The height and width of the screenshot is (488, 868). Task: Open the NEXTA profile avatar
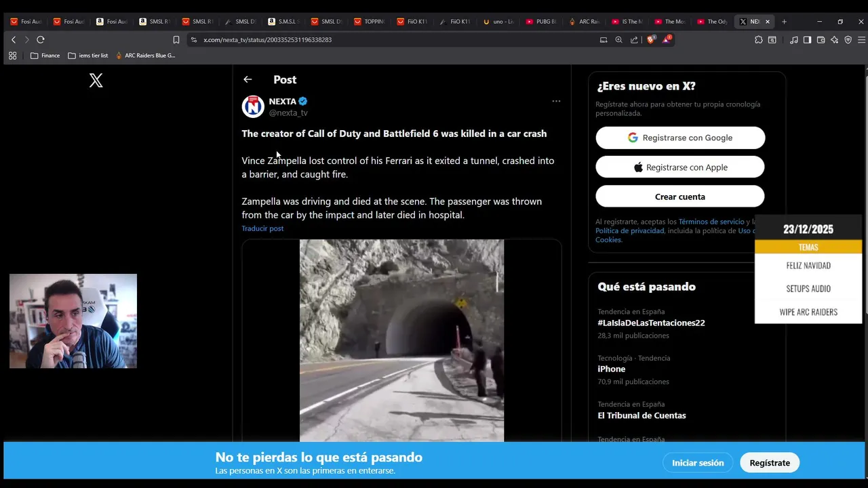pos(253,106)
